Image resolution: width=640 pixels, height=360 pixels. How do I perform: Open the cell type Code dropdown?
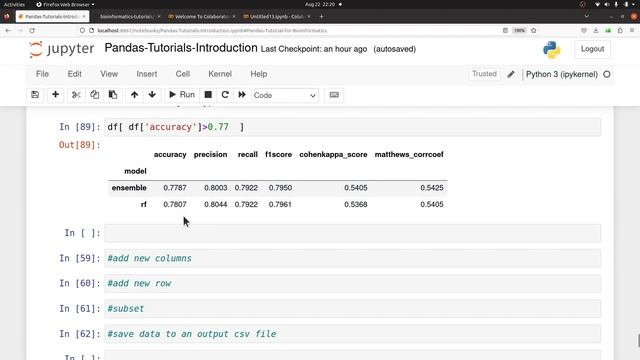(285, 95)
